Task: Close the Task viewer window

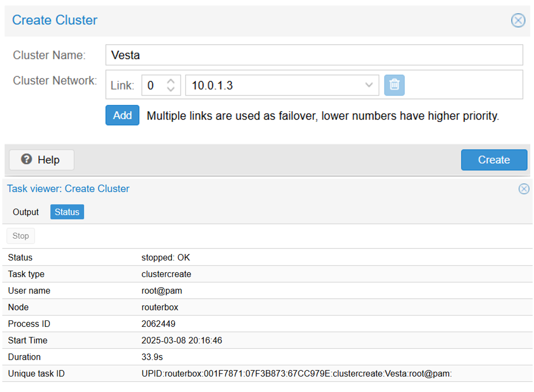Action: click(x=523, y=189)
